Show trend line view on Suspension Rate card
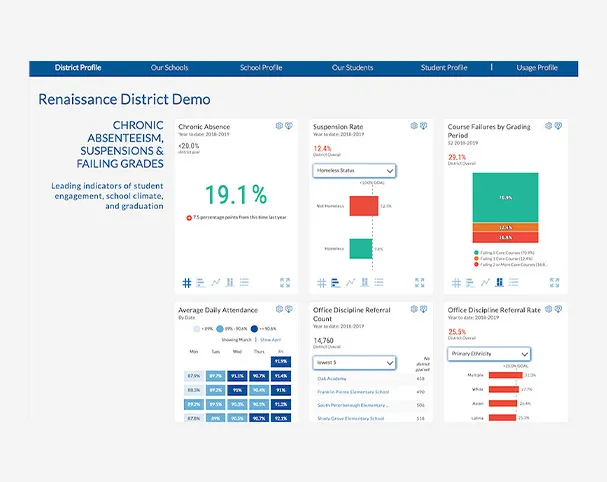The width and height of the screenshot is (607, 482). click(x=350, y=282)
